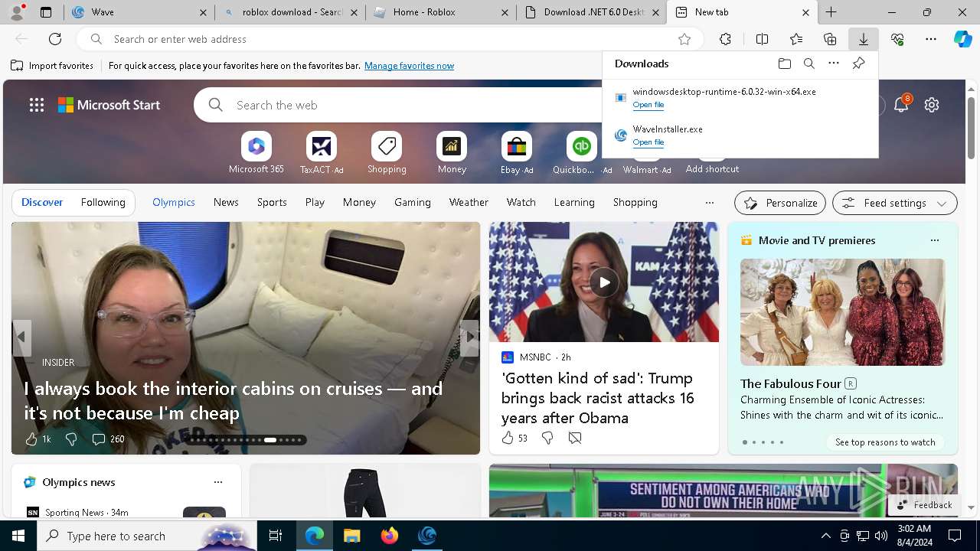The width and height of the screenshot is (980, 551).
Task: Open Task View on taskbar
Action: [276, 536]
